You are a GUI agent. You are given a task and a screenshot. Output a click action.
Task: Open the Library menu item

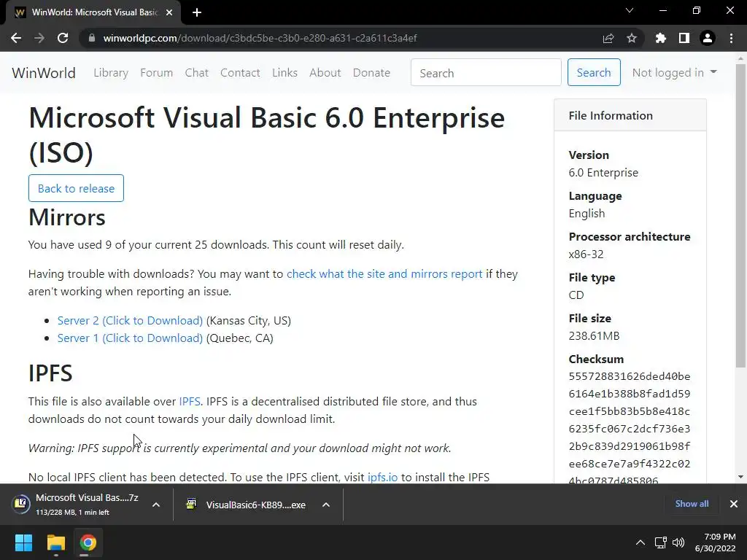[x=111, y=72]
